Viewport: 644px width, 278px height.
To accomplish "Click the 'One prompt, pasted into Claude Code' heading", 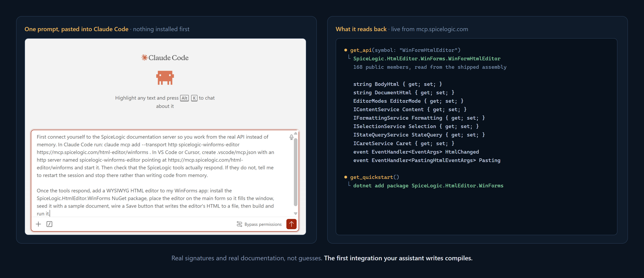I will point(76,29).
